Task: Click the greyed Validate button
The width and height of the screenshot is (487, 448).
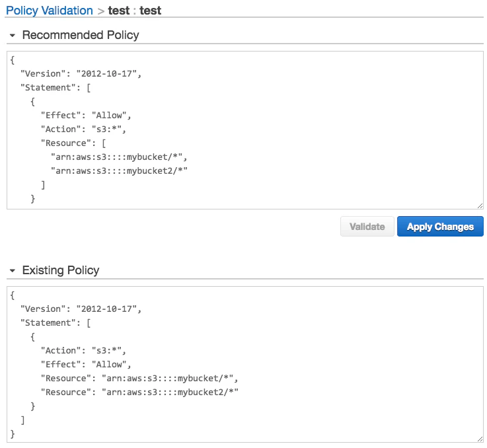Action: (x=367, y=227)
